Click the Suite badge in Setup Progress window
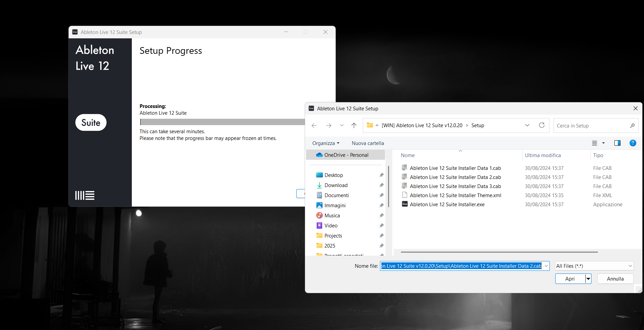Screen dimensions: 644x330 click(91, 122)
